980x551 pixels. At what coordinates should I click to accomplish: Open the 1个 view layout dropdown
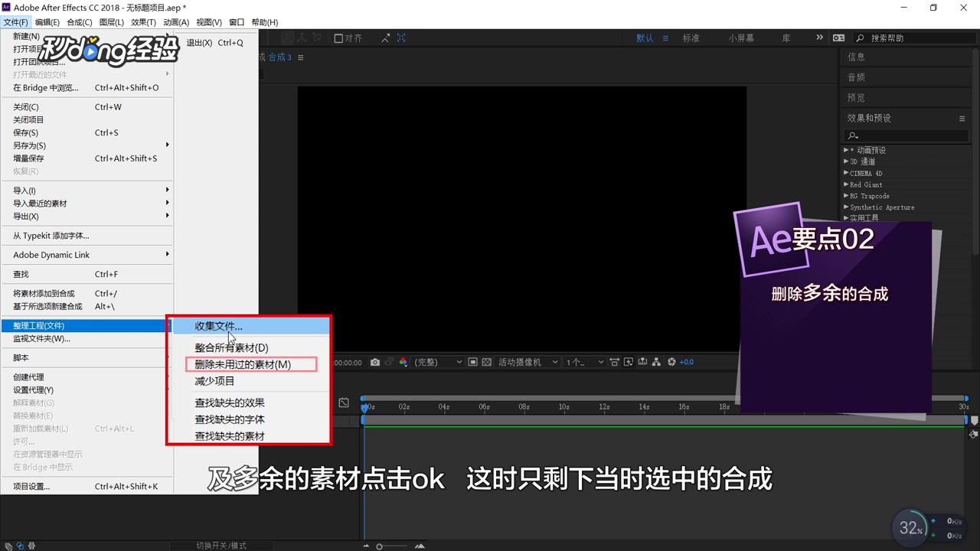pos(586,362)
